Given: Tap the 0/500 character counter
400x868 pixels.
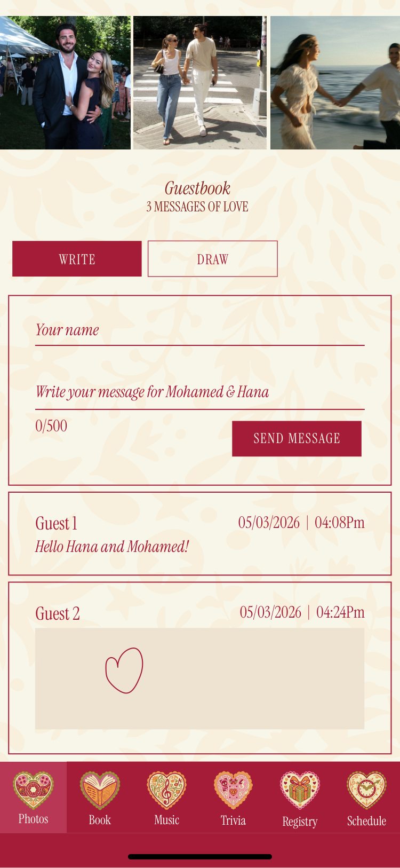Looking at the screenshot, I should 51,426.
